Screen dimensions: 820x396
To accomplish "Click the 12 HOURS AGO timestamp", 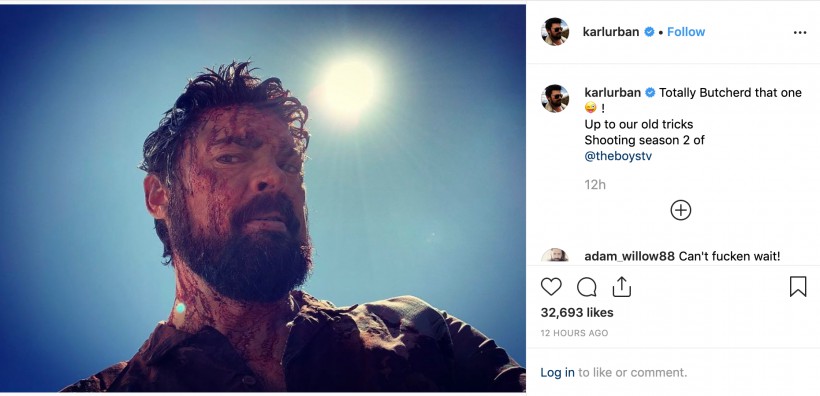I will (574, 333).
